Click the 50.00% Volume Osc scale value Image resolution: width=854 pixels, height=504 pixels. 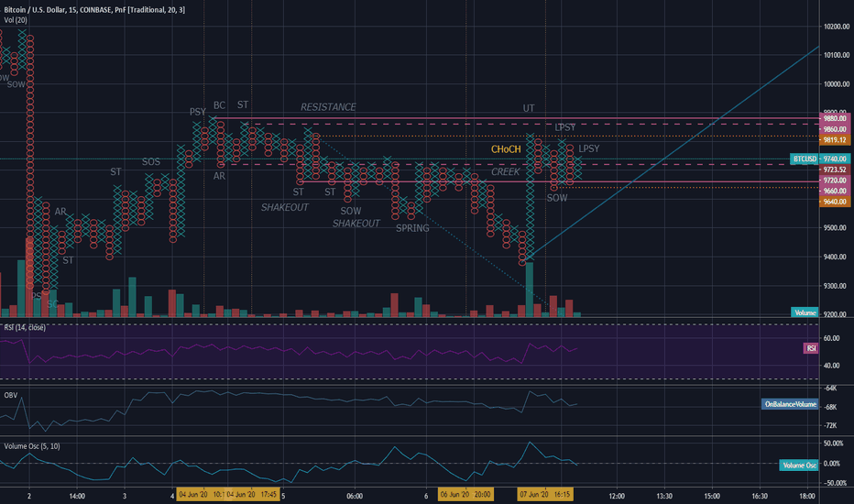click(x=833, y=444)
